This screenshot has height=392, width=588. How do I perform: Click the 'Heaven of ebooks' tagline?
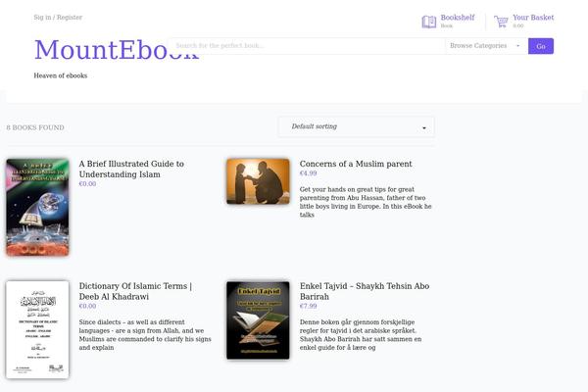(61, 75)
